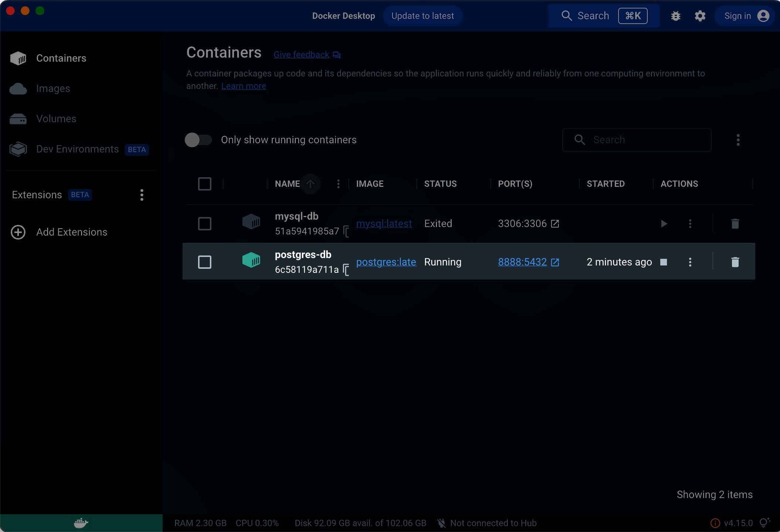The height and width of the screenshot is (532, 780).
Task: Click the Update to latest button
Action: pos(422,16)
